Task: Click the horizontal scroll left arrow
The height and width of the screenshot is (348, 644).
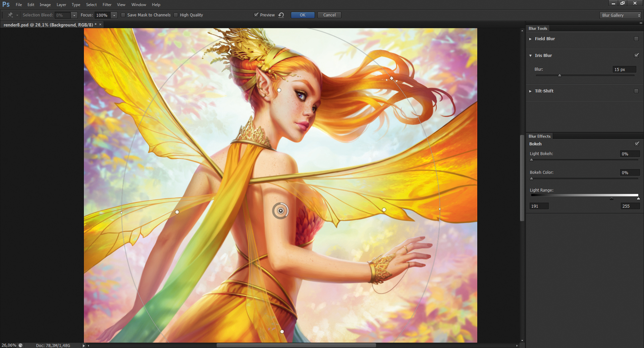Action: 89,345
